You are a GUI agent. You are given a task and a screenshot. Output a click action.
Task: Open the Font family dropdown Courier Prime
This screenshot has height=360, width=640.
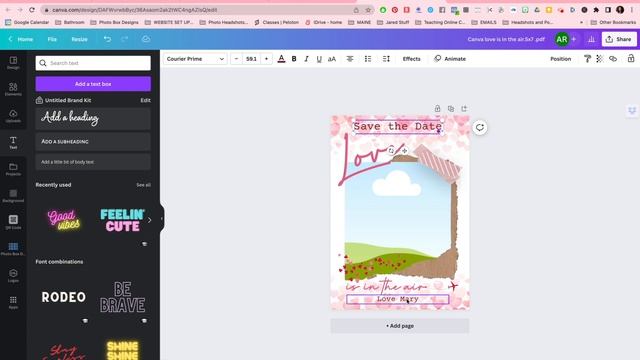click(196, 59)
